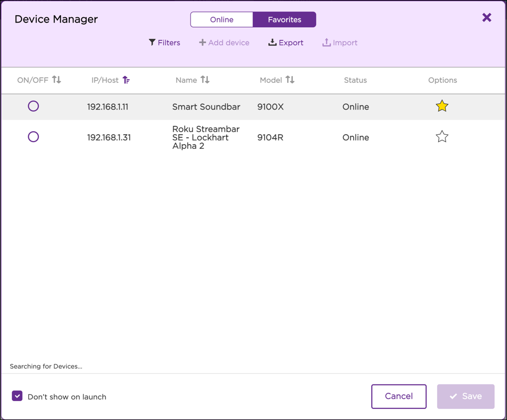507x420 pixels.
Task: Switch to the Favorites tab
Action: [284, 20]
